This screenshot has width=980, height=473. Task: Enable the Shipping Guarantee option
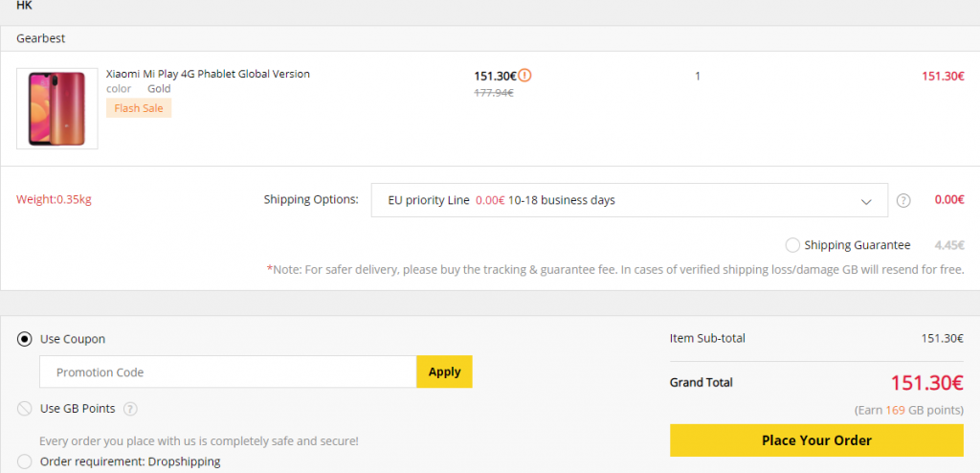(x=792, y=245)
